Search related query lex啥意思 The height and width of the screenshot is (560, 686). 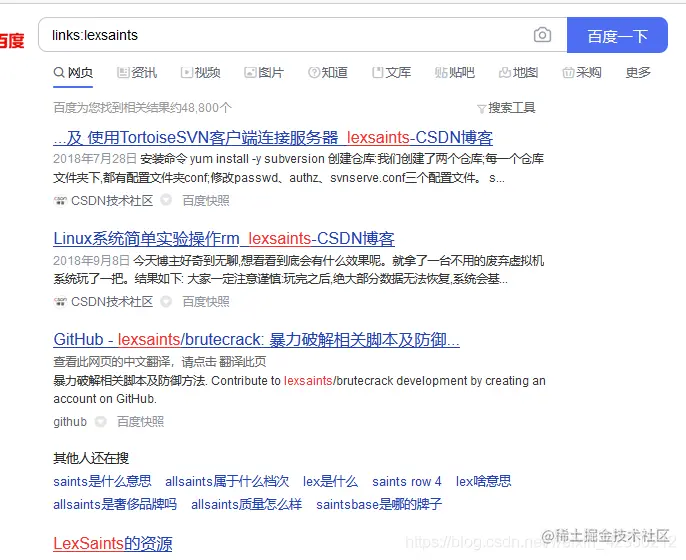click(x=483, y=481)
